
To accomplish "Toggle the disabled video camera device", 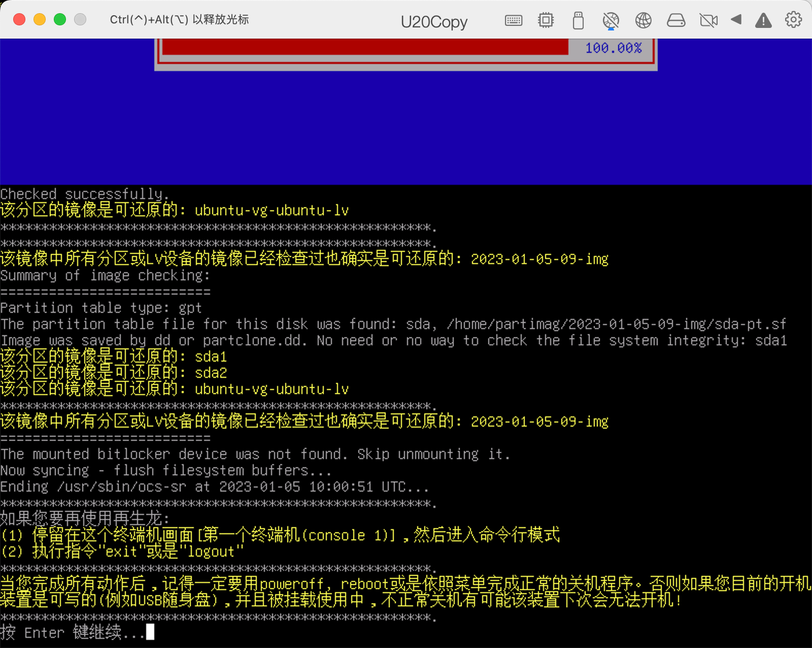I will [x=708, y=20].
